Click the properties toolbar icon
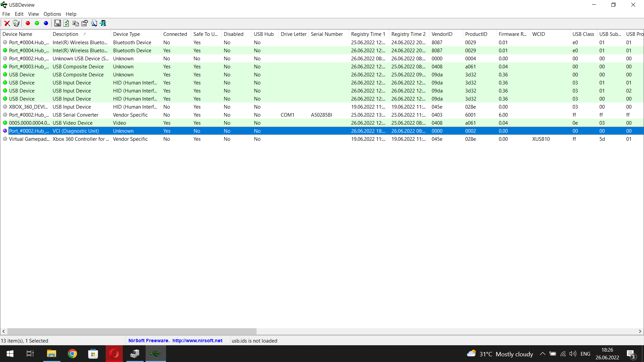Image resolution: width=644 pixels, height=362 pixels. click(85, 23)
